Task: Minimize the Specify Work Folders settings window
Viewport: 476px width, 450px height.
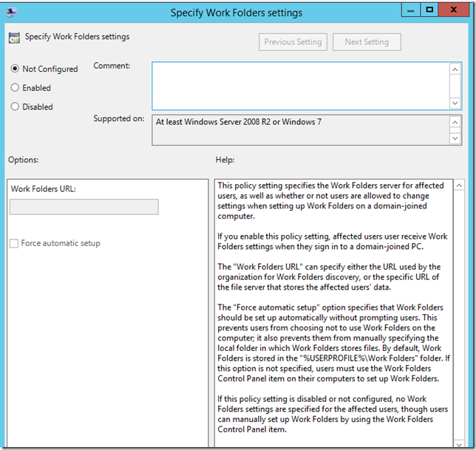Action: [x=409, y=10]
